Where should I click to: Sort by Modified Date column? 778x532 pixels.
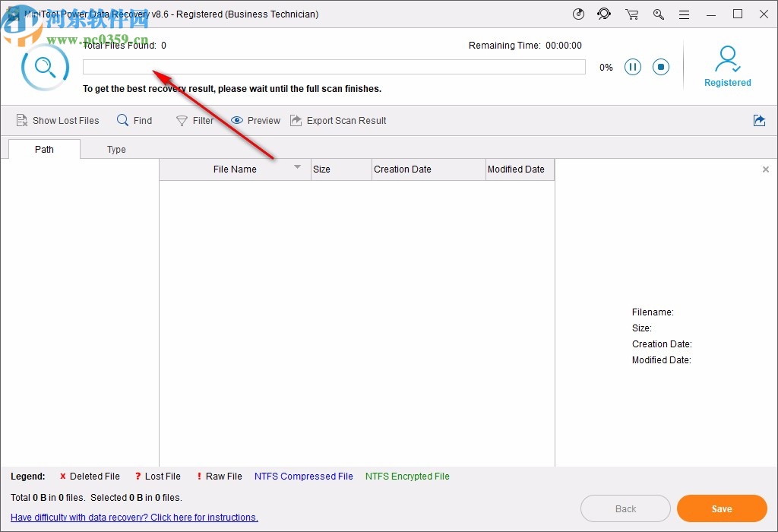click(520, 169)
